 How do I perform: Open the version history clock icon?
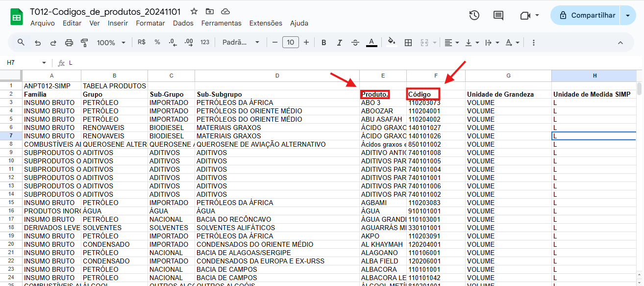[474, 15]
